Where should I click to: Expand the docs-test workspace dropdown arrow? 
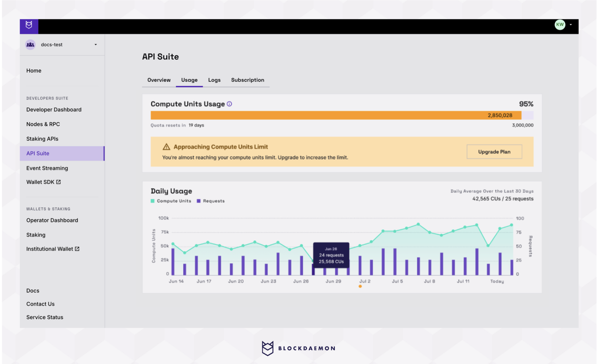click(x=96, y=45)
